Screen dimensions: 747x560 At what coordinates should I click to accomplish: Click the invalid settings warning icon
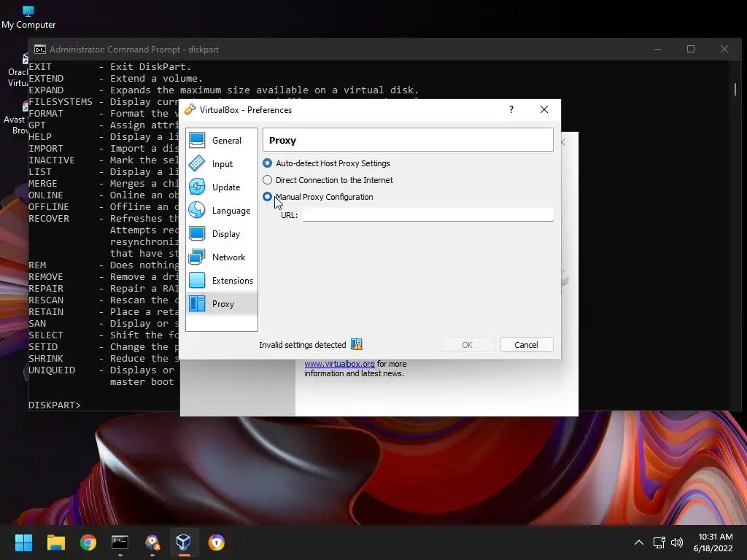(356, 344)
